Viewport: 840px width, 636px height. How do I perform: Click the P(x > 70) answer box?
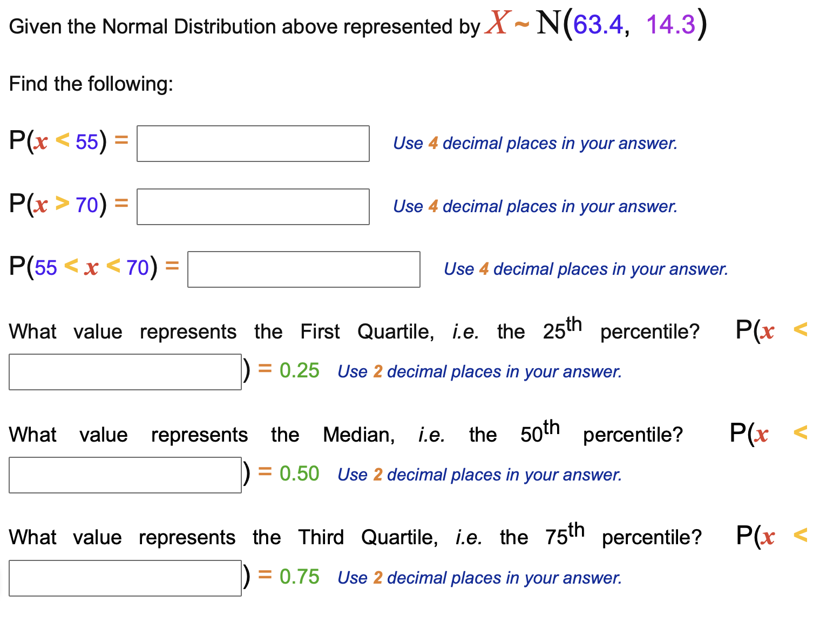pos(253,207)
